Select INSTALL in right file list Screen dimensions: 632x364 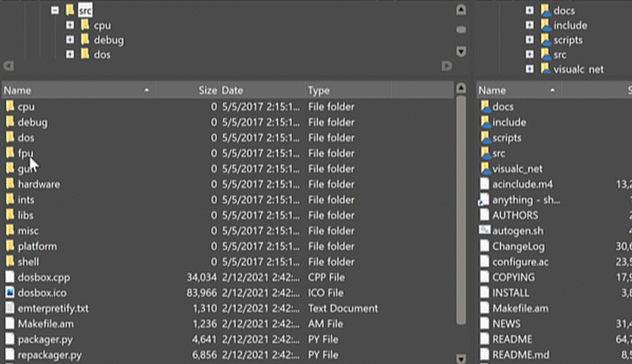(x=510, y=292)
